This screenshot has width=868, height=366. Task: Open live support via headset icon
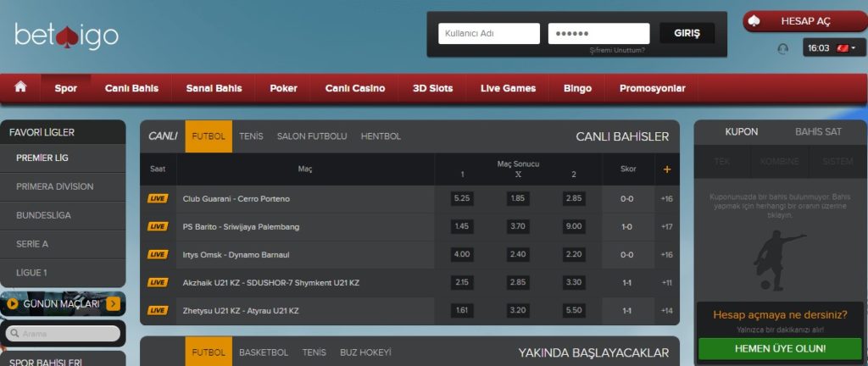point(782,48)
